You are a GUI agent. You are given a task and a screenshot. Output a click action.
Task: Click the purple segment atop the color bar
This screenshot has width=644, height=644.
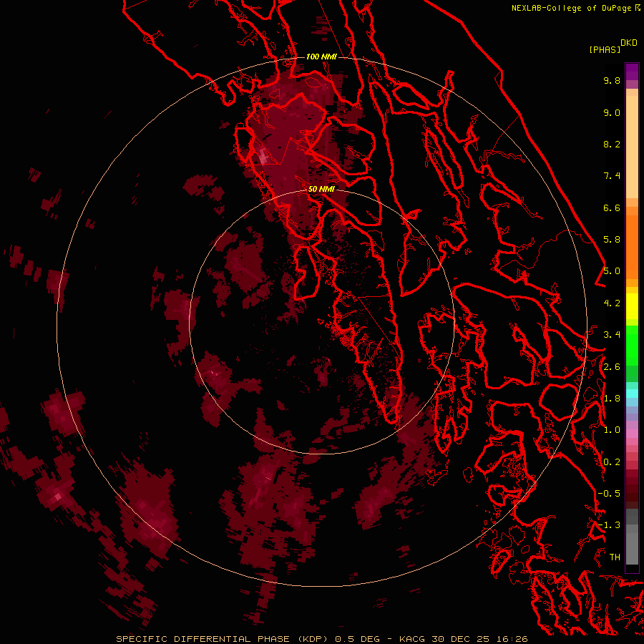pyautogui.click(x=632, y=72)
